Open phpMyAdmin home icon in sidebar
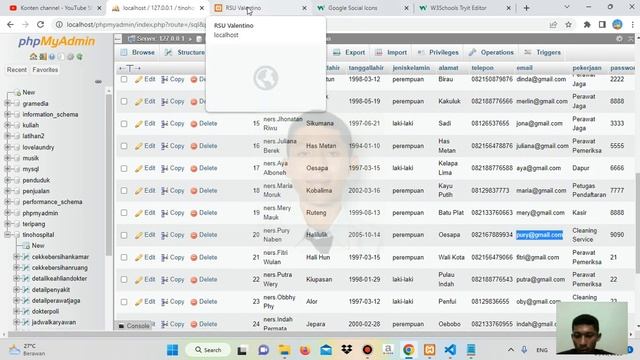640x360 pixels. tap(33, 56)
